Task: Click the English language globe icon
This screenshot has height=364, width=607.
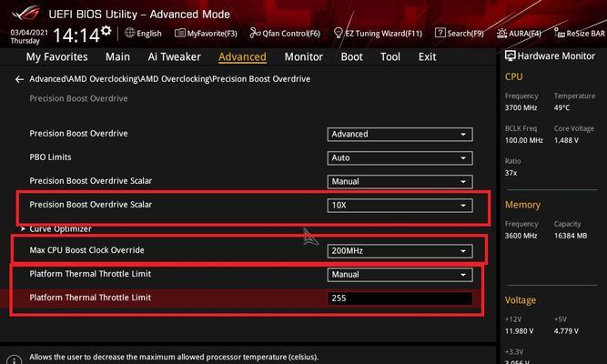Action: click(x=130, y=33)
